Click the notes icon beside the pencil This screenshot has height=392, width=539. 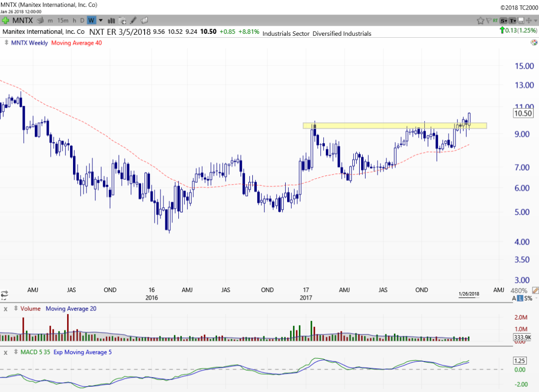(x=144, y=20)
